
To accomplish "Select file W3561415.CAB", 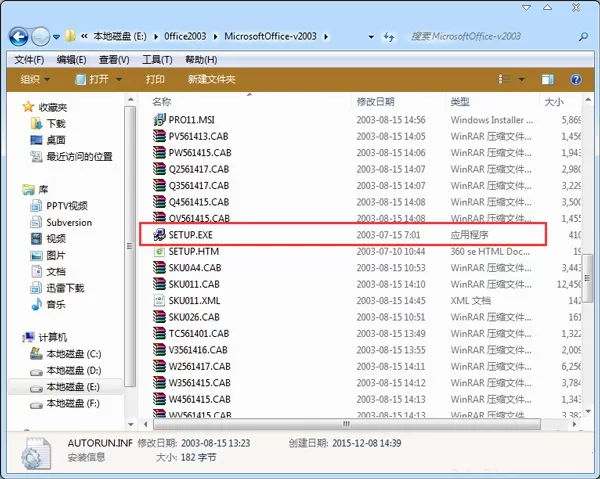I will 200,383.
